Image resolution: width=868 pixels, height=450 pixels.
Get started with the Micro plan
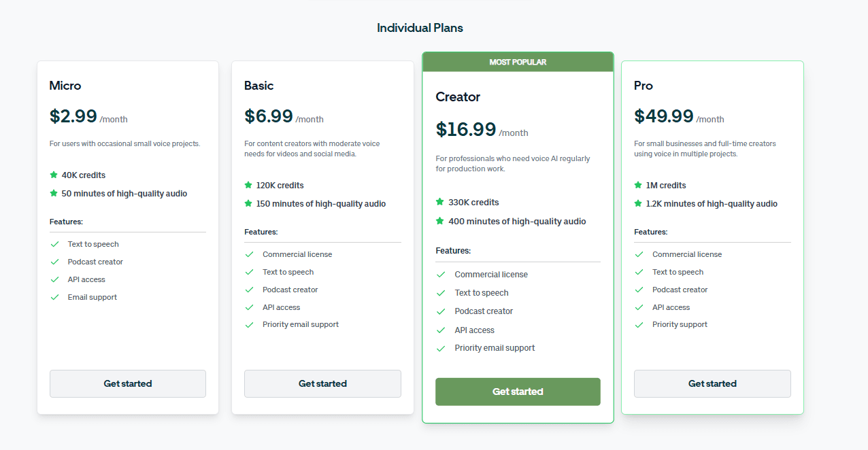tap(128, 383)
